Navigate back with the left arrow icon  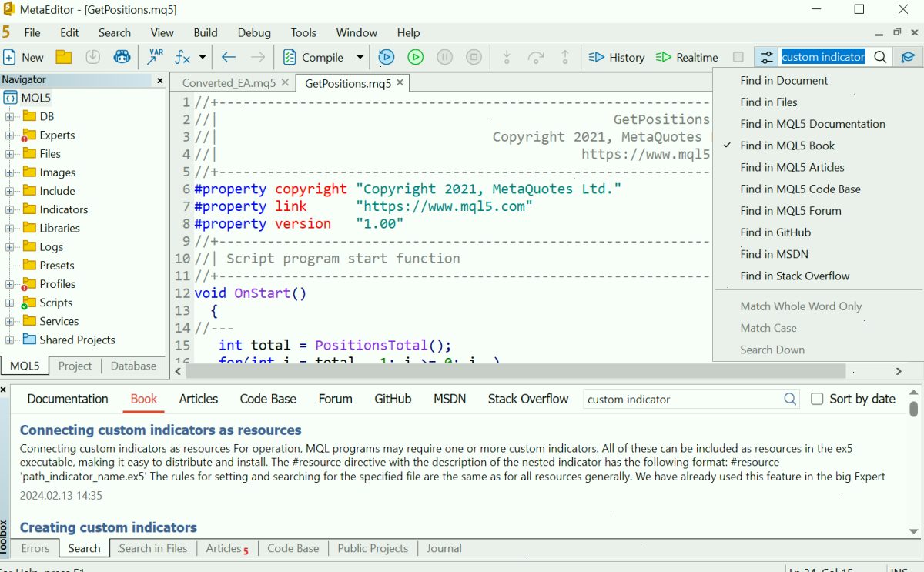coord(229,57)
